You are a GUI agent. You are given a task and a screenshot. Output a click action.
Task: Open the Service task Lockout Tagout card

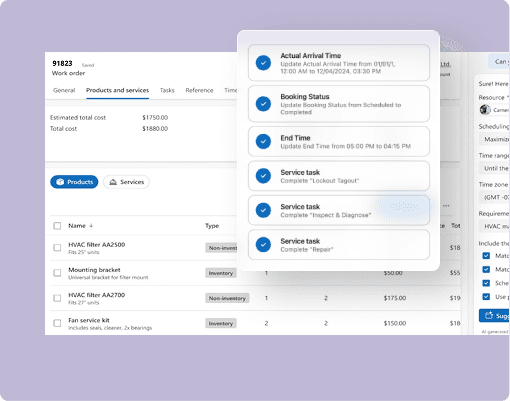click(x=339, y=176)
